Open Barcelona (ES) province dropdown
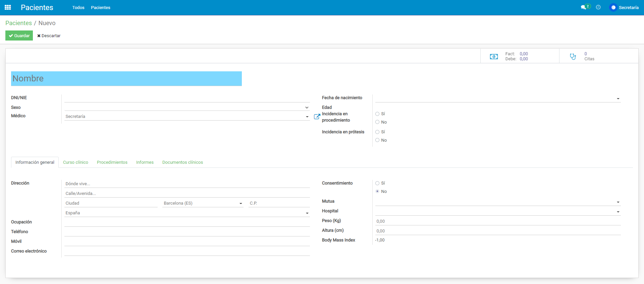Image resolution: width=644 pixels, height=284 pixels. 203,203
